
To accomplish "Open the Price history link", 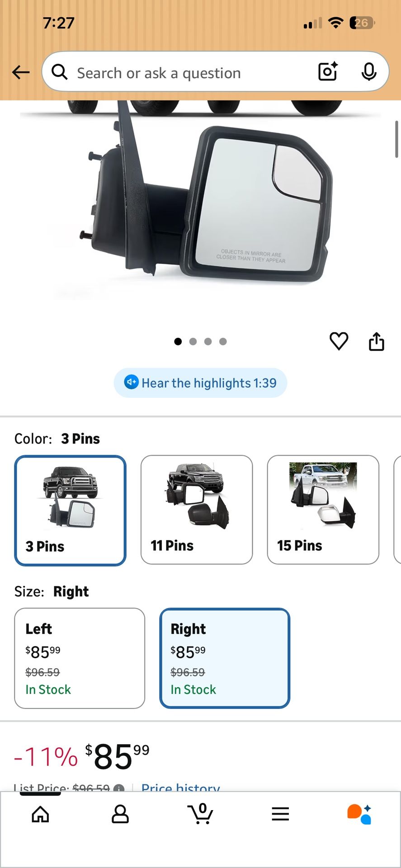I will click(181, 787).
